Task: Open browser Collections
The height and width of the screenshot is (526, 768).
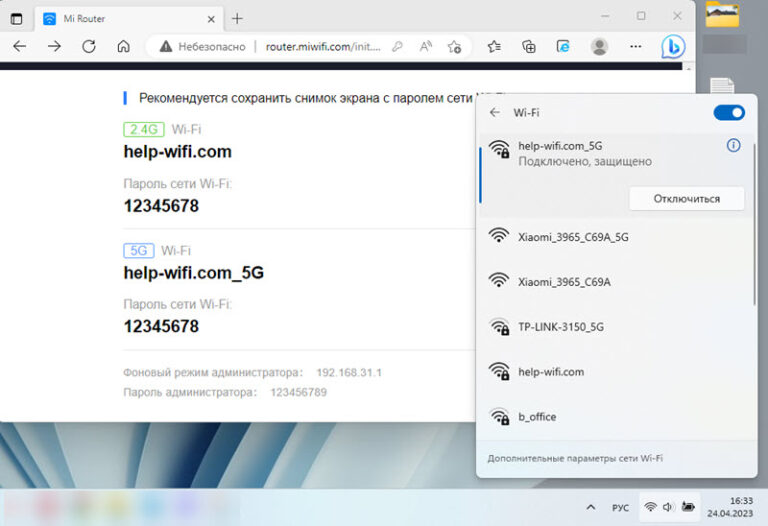Action: 528,47
